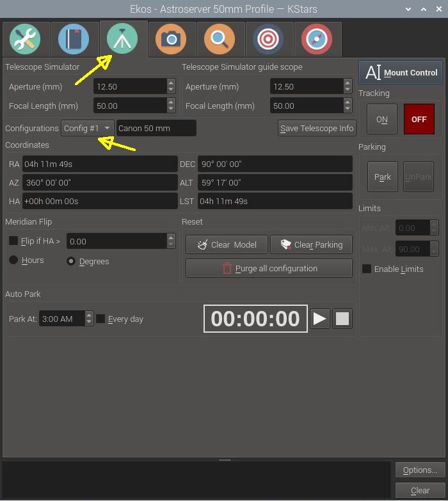448x501 pixels.
Task: Open the Capture tab with camera icon
Action: pos(171,39)
